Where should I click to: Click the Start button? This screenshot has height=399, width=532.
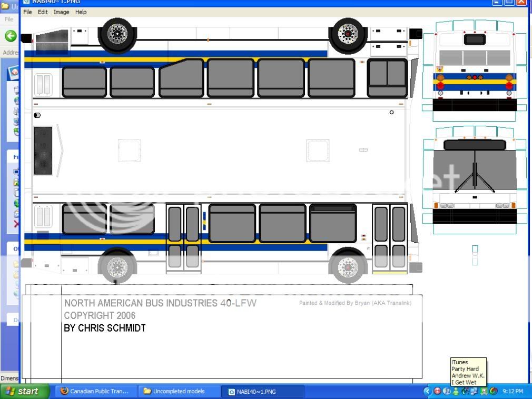[24, 391]
